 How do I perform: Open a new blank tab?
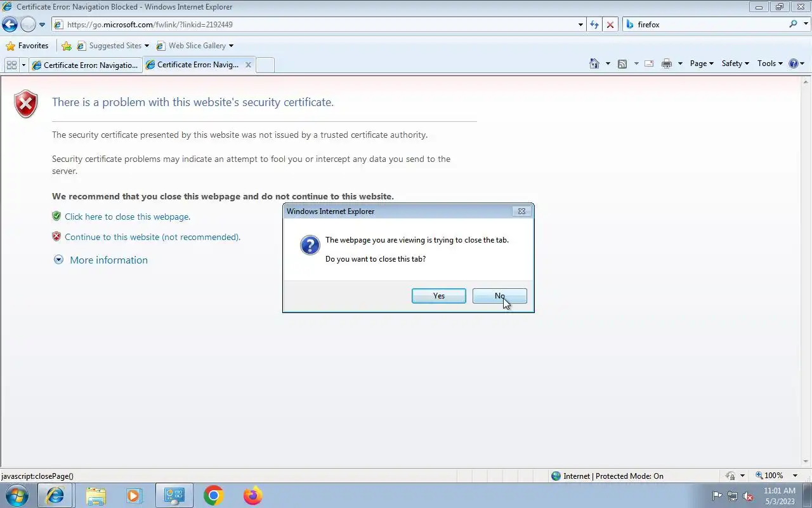tap(265, 65)
